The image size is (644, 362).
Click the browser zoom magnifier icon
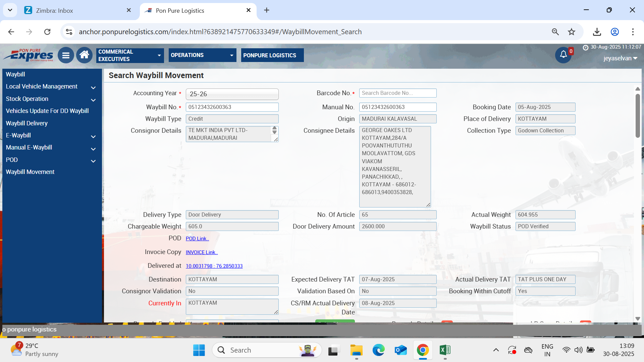coord(555,32)
